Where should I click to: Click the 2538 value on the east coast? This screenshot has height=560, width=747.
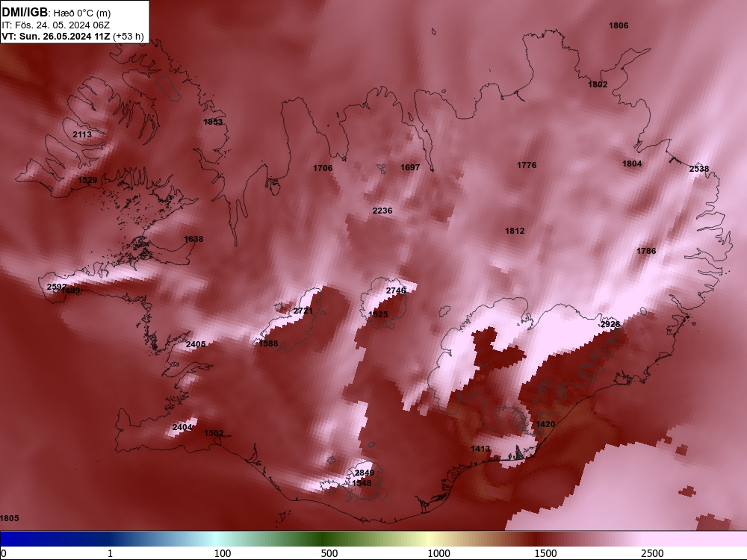coord(699,169)
